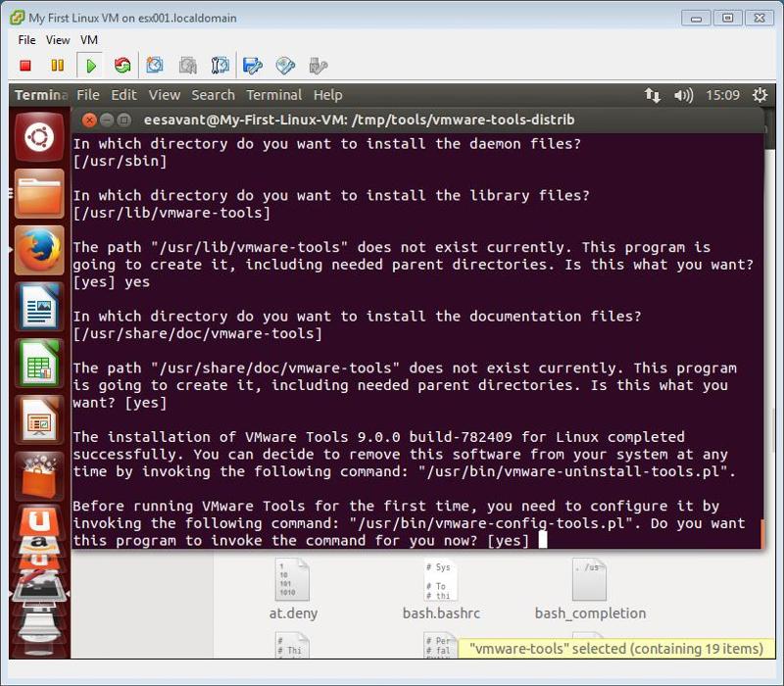The width and height of the screenshot is (784, 686).
Task: Maximize the terminal window
Action: [123, 120]
